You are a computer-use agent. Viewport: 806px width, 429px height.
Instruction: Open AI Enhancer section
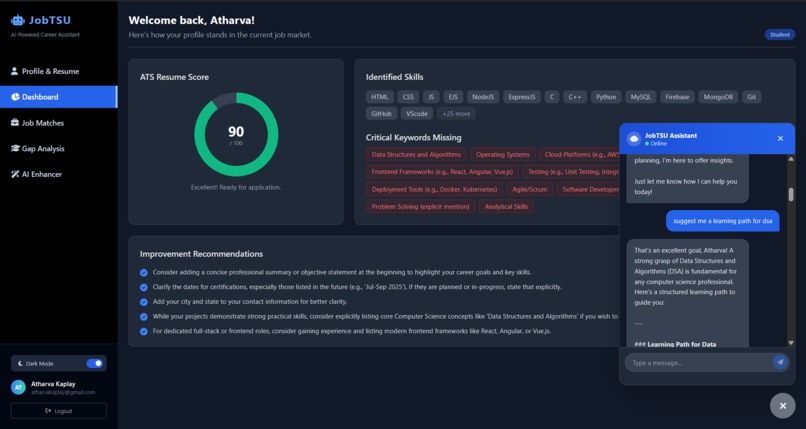[59, 174]
